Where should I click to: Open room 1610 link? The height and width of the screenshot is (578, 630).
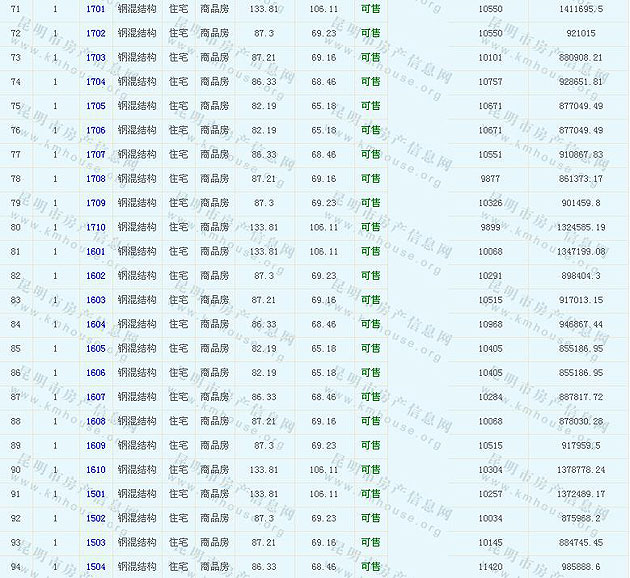pos(96,470)
